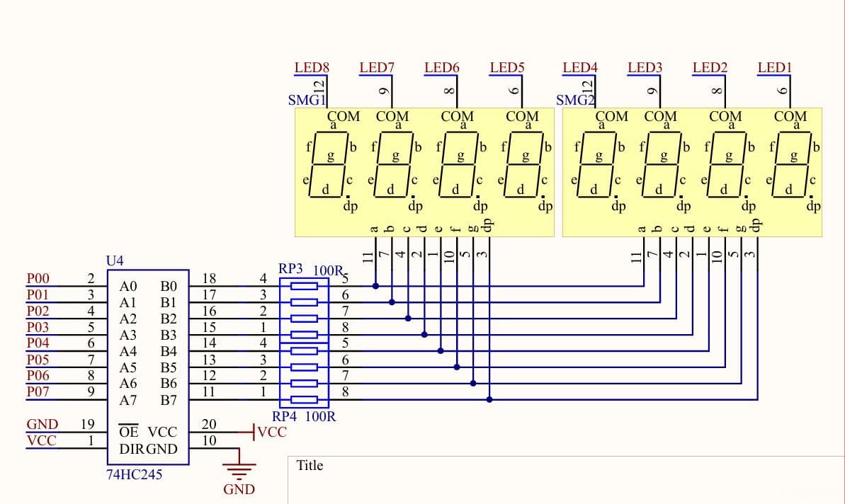The width and height of the screenshot is (845, 504).
Task: Select the P06 net label
Action: (x=38, y=375)
